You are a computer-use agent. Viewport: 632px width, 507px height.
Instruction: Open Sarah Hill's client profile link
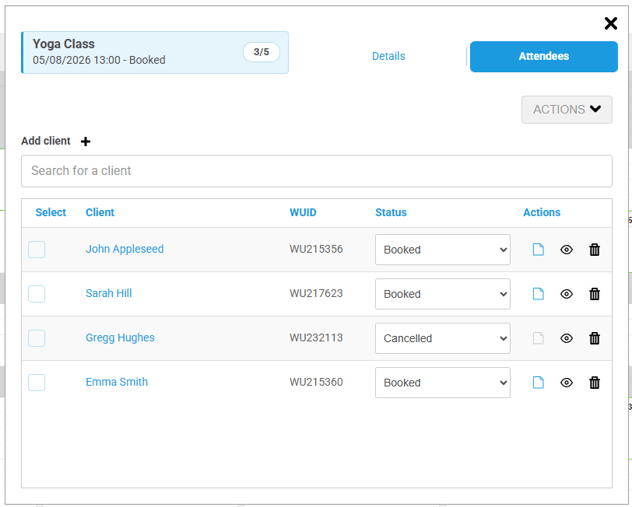(x=109, y=293)
